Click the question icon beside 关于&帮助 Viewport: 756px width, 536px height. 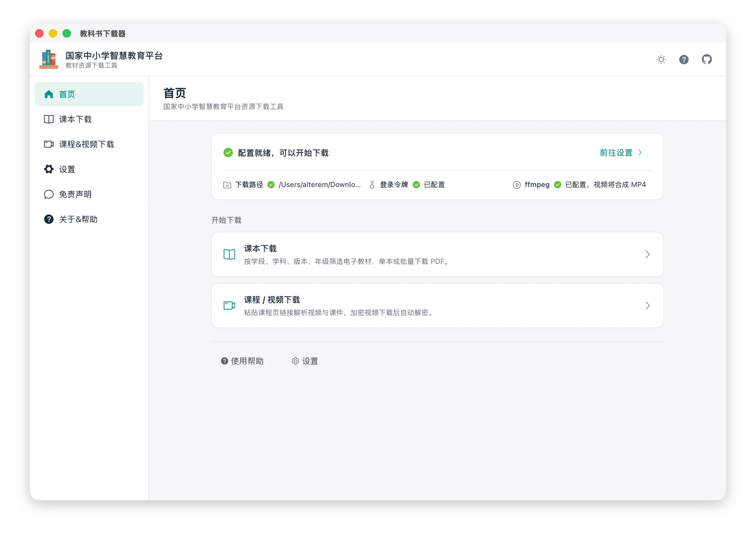click(49, 219)
